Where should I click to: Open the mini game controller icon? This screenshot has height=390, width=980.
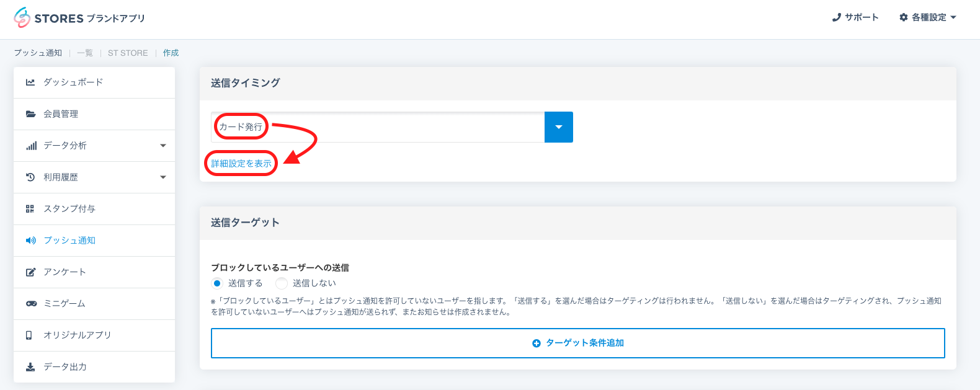(x=30, y=304)
